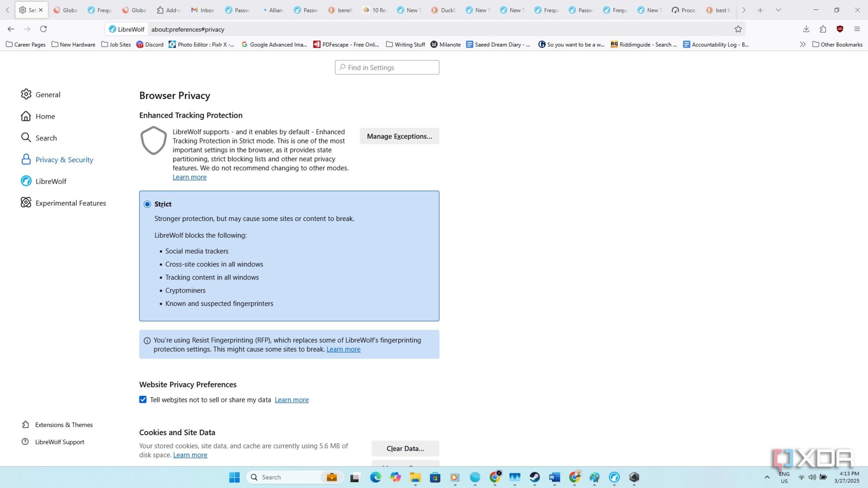Select Strict tracking protection radio

[147, 204]
